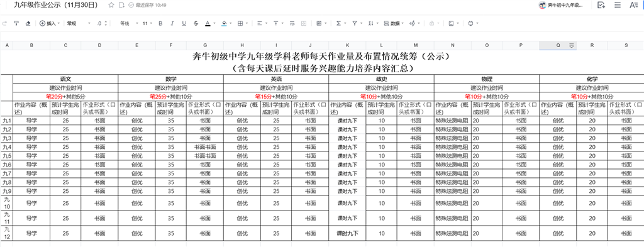Click the sort icon
Viewport: 644px width, 247px height.
[370, 23]
